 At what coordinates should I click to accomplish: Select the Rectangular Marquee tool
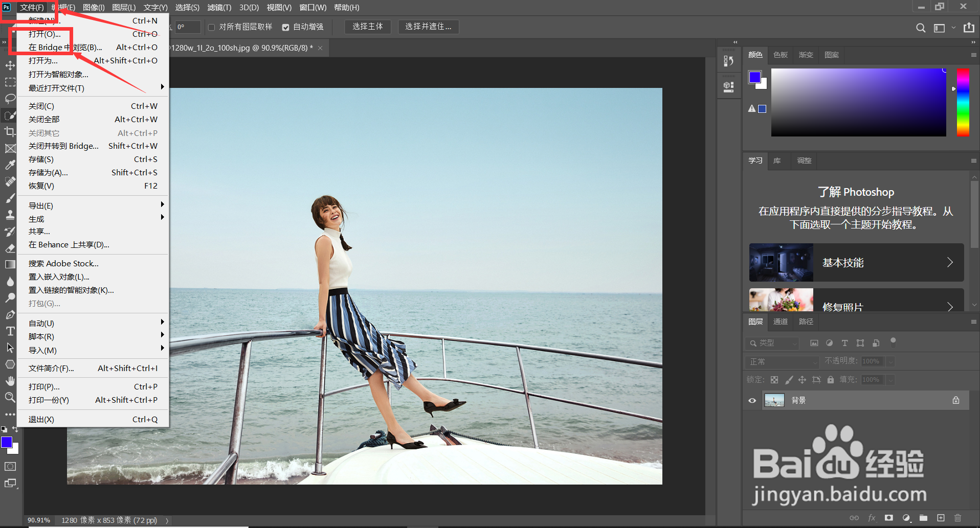(10, 82)
